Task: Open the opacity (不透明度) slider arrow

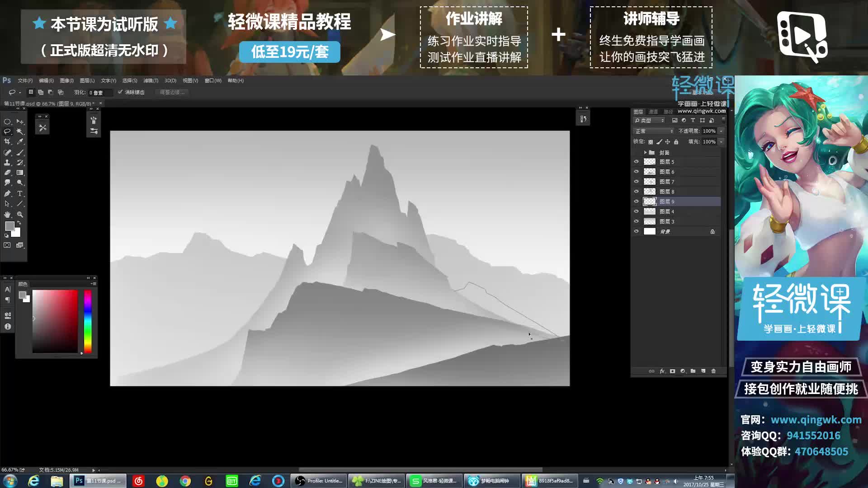Action: point(721,131)
